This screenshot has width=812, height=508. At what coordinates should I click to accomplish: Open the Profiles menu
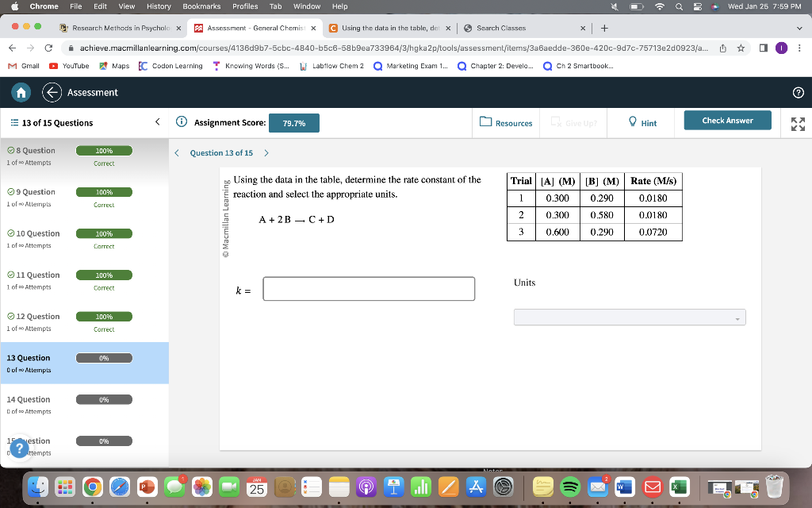coord(245,6)
